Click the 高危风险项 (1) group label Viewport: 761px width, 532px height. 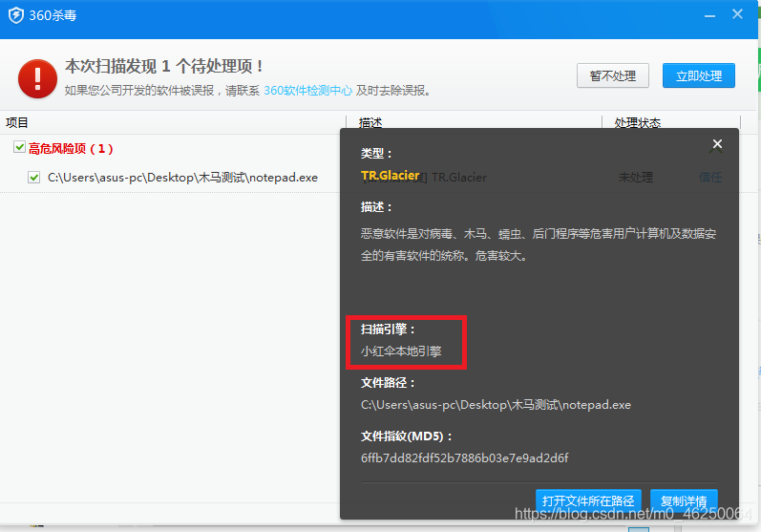[71, 149]
